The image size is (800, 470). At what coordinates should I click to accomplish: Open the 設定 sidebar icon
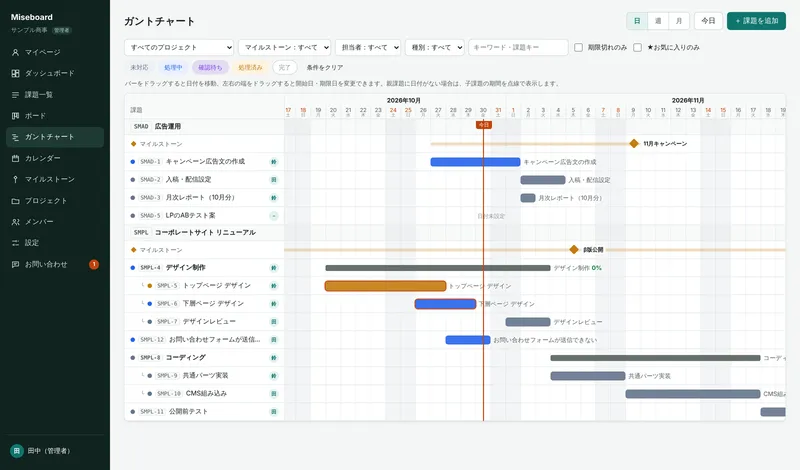(x=15, y=243)
